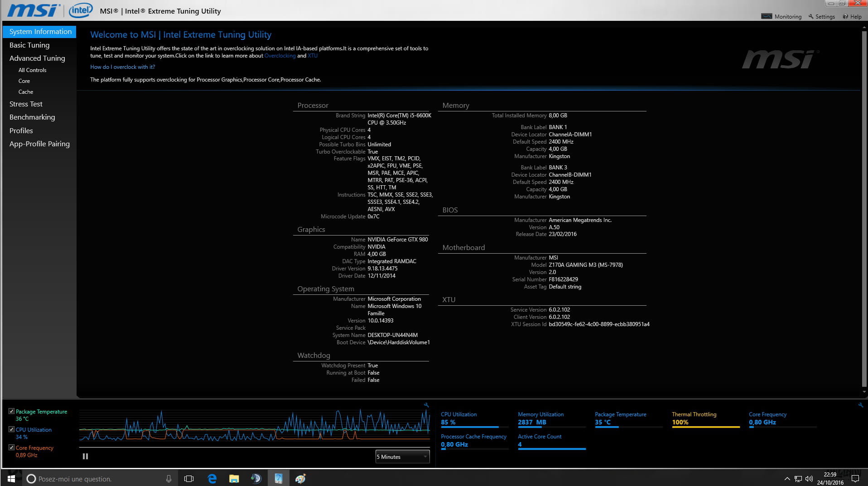Click the Active Core Count monitor
Viewport: 868px width, 486px height.
pos(551,443)
